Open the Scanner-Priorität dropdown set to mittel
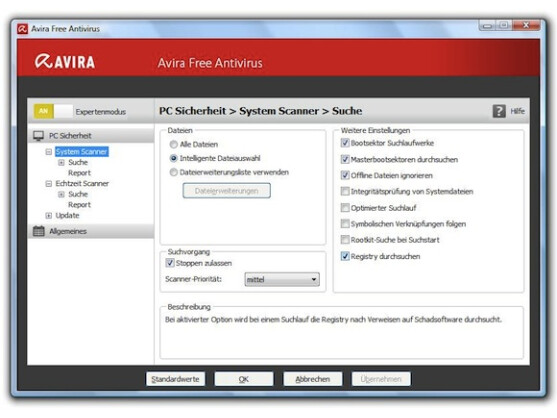557x418 pixels. point(282,279)
